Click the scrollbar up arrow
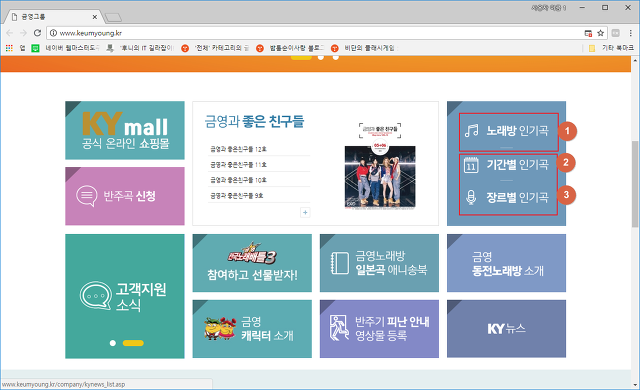This screenshot has height=390, width=640. click(x=635, y=60)
